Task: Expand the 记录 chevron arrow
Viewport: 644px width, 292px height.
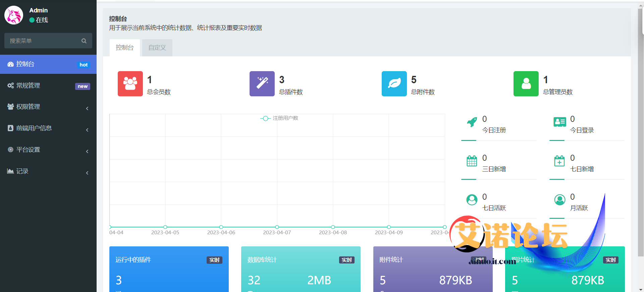Action: pos(87,173)
